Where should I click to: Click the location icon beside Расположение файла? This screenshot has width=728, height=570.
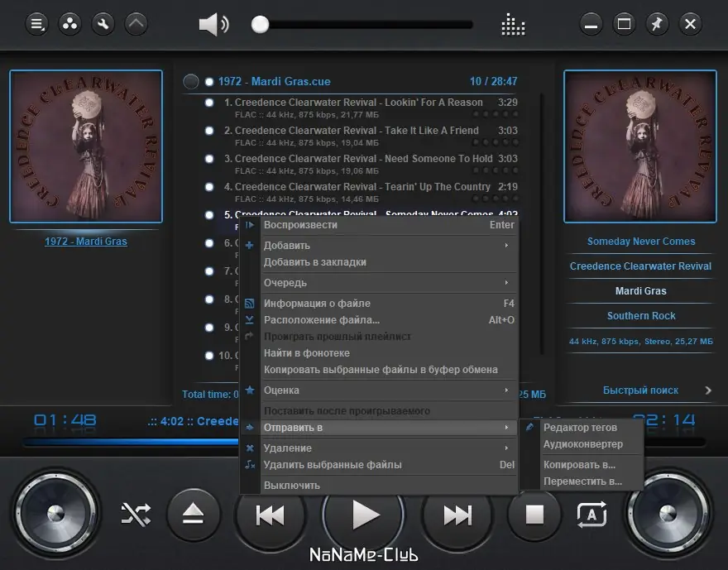[x=250, y=320]
